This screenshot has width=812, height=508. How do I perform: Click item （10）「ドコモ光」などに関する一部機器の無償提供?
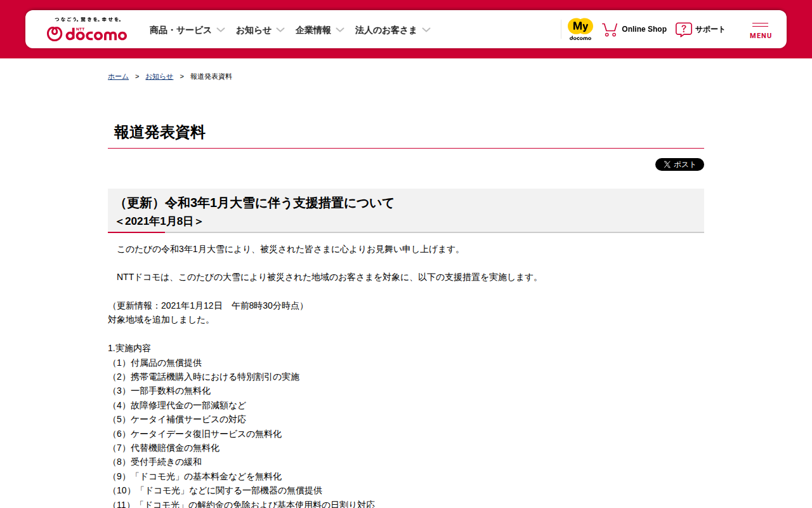click(x=216, y=490)
